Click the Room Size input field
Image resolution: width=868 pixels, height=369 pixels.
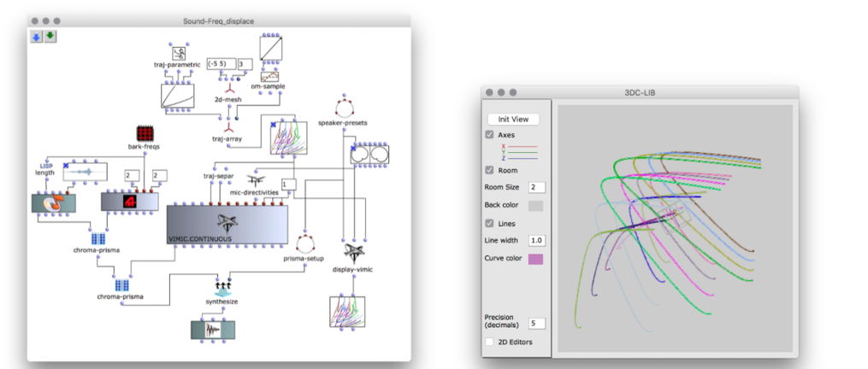pyautogui.click(x=537, y=187)
